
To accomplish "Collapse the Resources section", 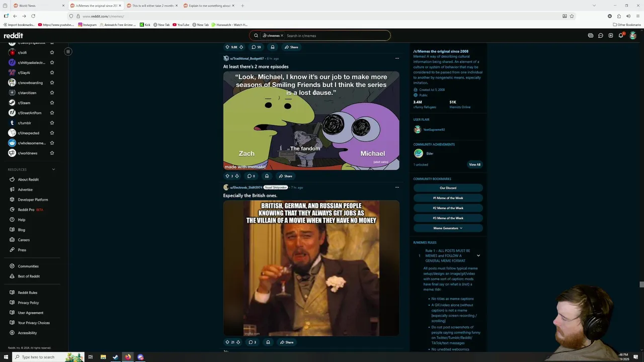I will click(53, 169).
